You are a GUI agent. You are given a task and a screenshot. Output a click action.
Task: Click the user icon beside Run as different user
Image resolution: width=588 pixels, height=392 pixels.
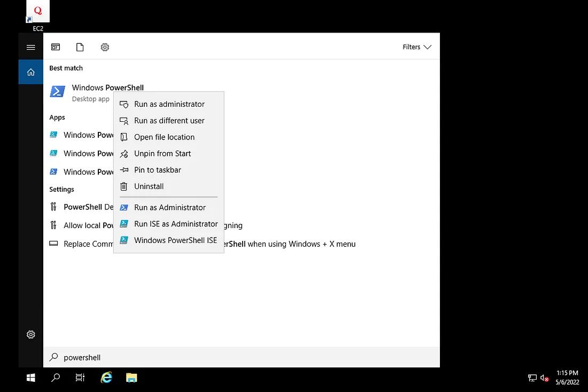(124, 121)
